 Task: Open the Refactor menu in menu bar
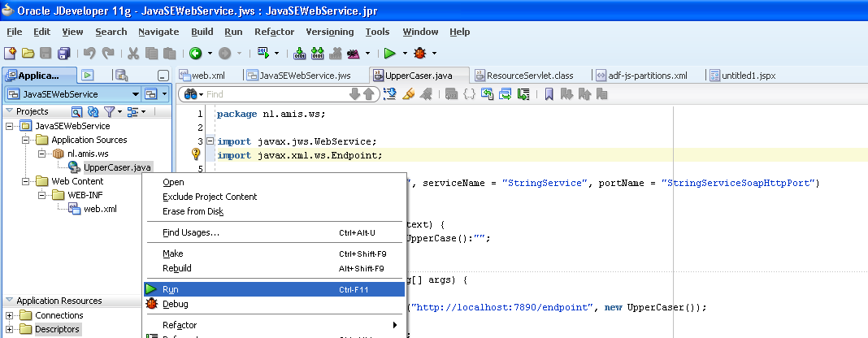pyautogui.click(x=274, y=32)
